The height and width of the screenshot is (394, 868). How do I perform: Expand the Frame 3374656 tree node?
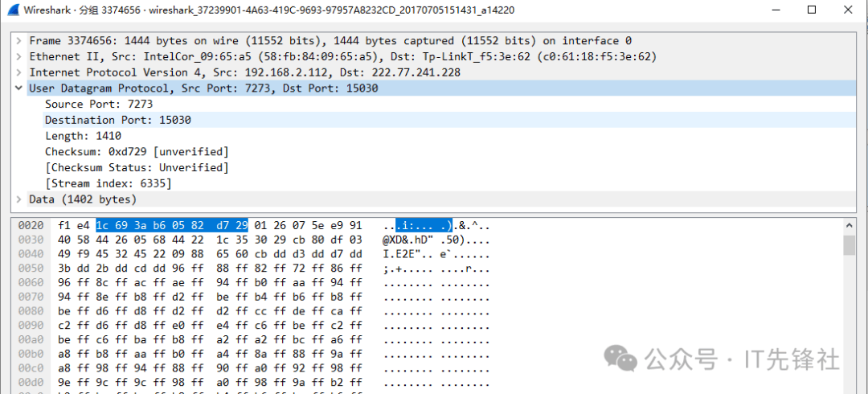(x=19, y=40)
